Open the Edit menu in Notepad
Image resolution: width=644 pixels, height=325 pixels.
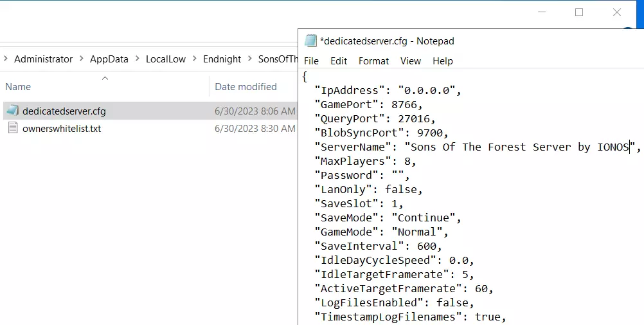[x=339, y=61]
